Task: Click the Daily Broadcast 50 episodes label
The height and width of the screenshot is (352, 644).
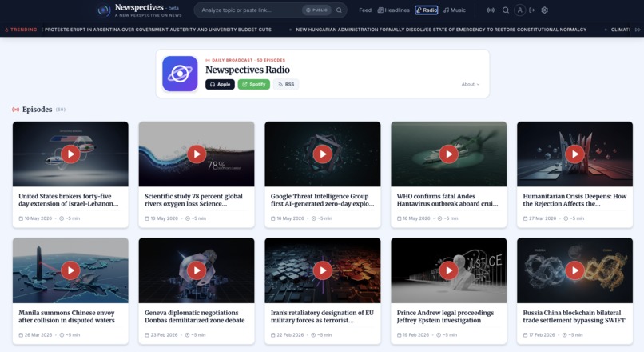Action: [245, 60]
